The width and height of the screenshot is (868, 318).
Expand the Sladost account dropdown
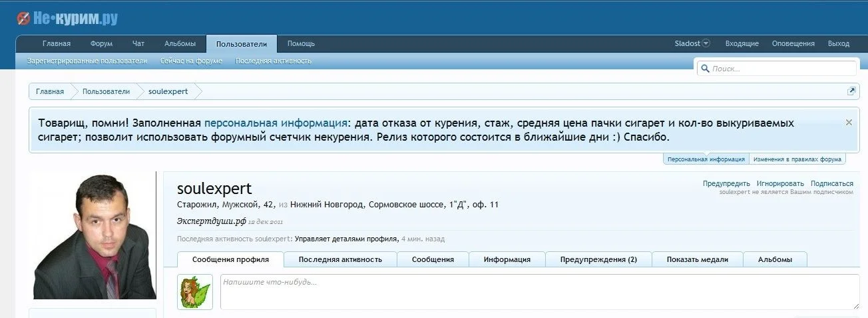(692, 43)
